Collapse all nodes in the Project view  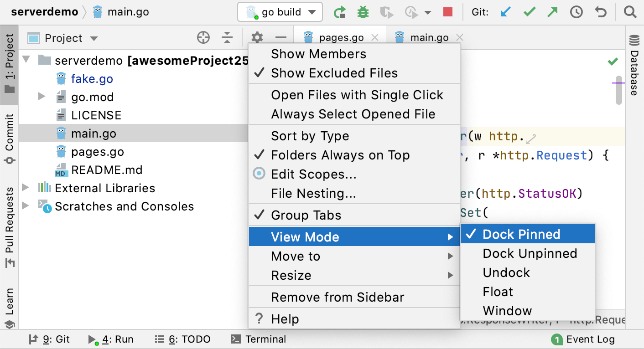(x=227, y=37)
